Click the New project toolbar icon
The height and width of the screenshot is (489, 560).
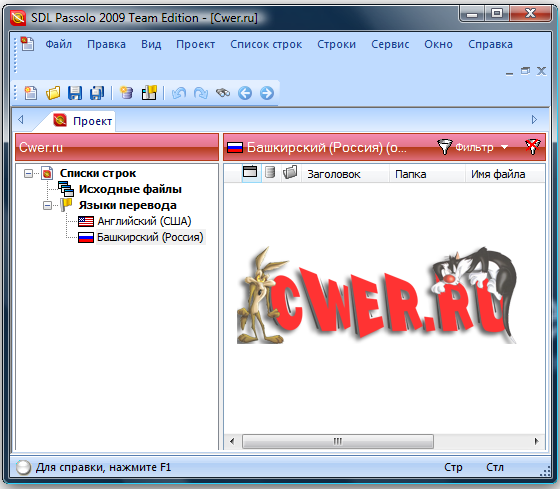(30, 93)
